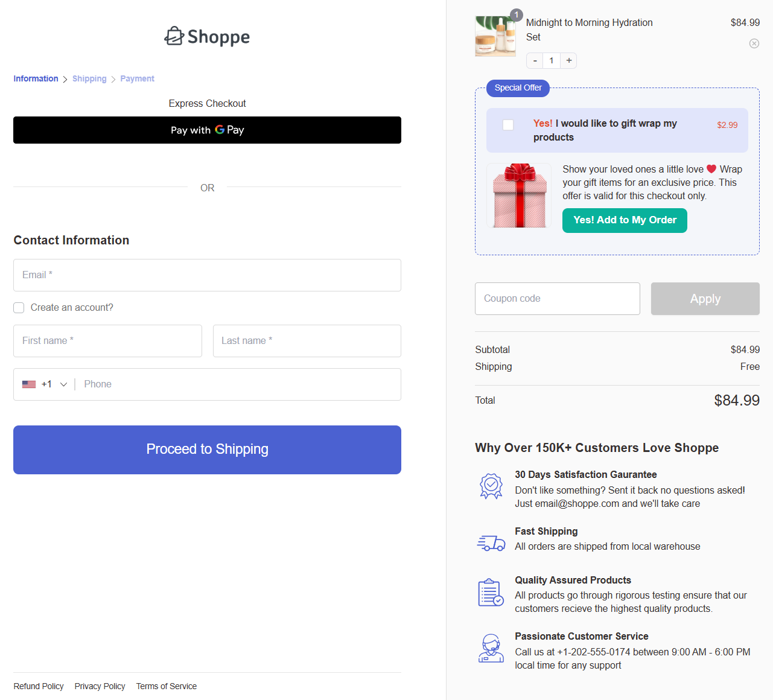Open the Hydration Set product thumbnail

click(x=495, y=36)
